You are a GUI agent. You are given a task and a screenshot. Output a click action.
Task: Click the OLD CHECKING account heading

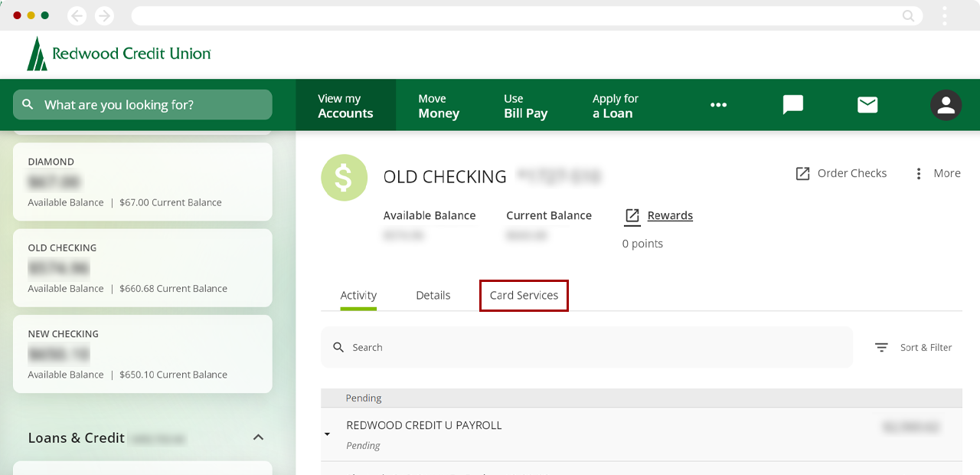[x=445, y=176]
